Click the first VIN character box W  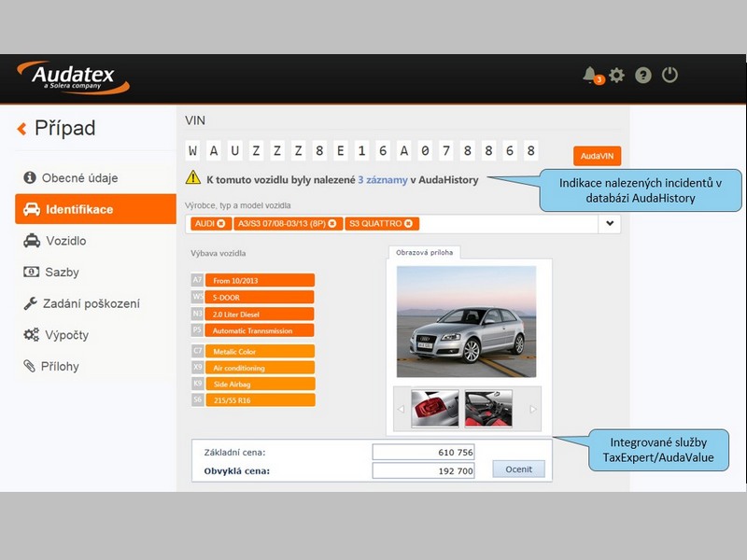click(x=193, y=151)
